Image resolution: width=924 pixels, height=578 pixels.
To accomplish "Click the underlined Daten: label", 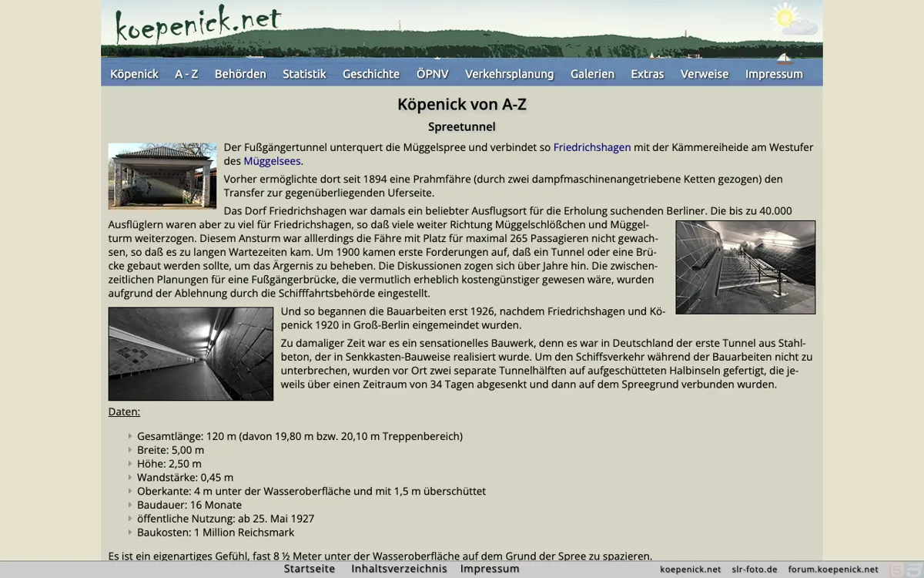I will (124, 412).
